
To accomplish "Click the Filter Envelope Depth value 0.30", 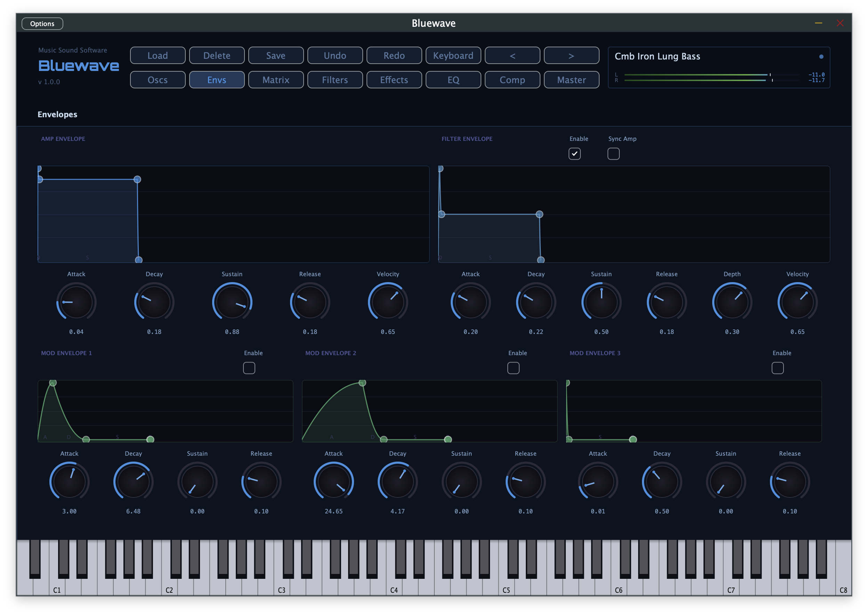I will [x=732, y=332].
